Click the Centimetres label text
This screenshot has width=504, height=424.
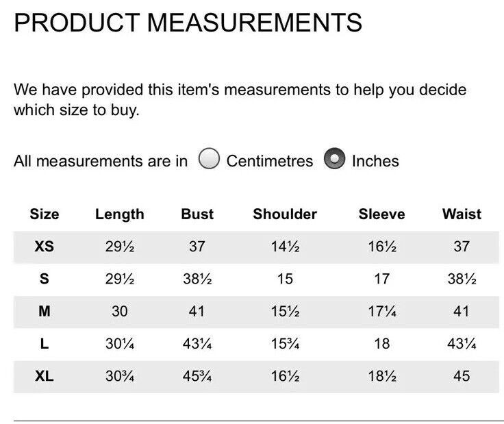(x=270, y=161)
